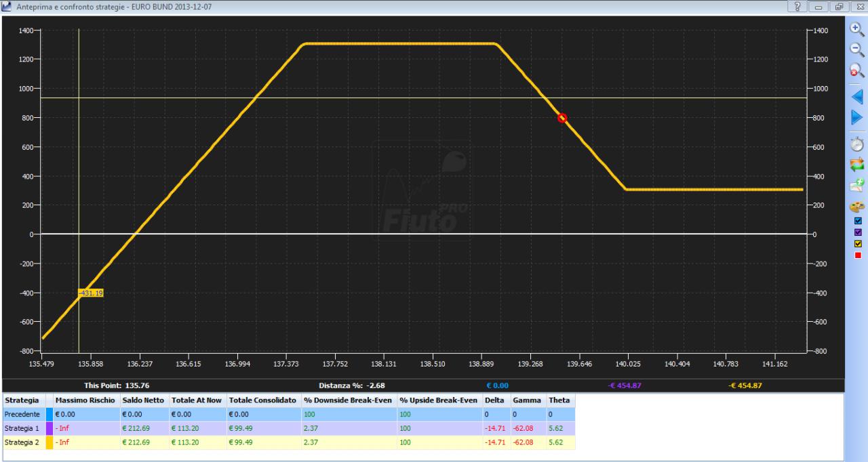Click the chart with green plus icon

857,185
